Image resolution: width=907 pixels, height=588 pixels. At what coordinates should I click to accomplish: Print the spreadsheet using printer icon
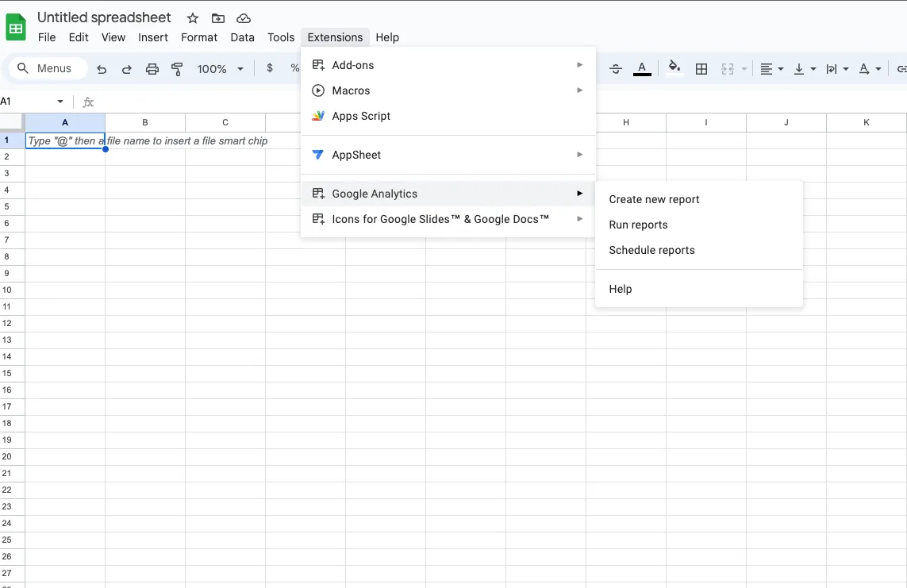(x=152, y=69)
